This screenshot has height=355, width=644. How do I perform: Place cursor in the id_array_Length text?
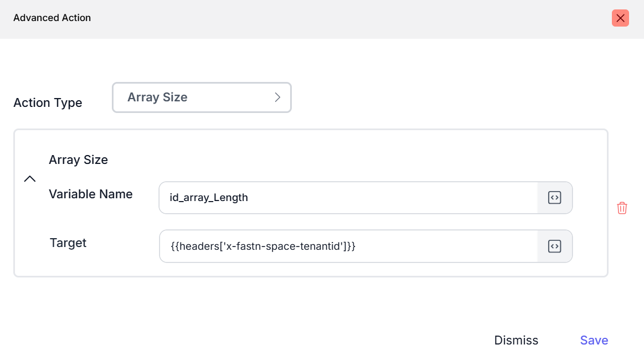209,198
